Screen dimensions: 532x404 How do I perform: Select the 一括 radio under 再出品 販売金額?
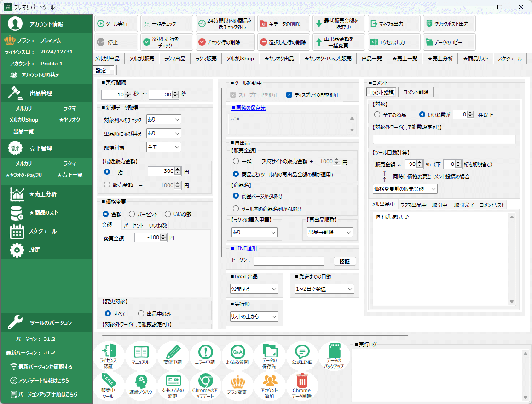[236, 161]
